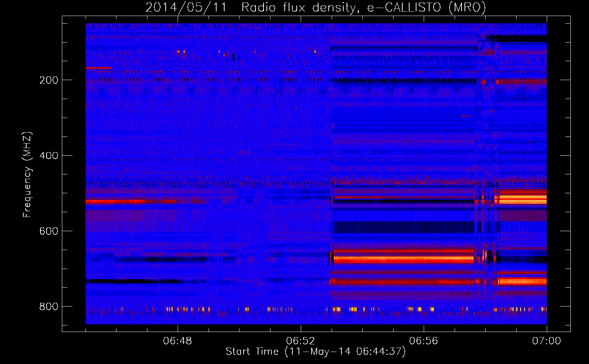Click the 07:00 time tick label
589x364 pixels.
pyautogui.click(x=546, y=341)
